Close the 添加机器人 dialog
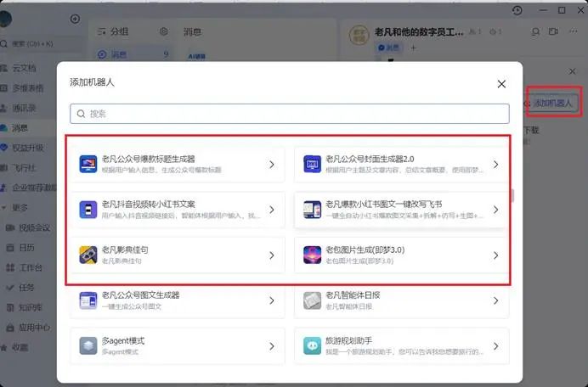The image size is (588, 387). click(x=501, y=84)
